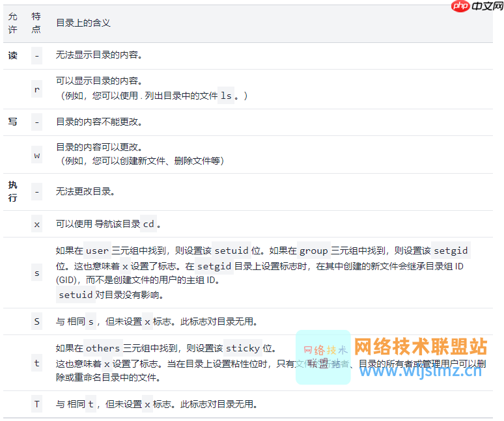Image resolution: width=504 pixels, height=421 pixels.
Task: Click text setuid 对目录没有影响。
Action: coord(111,295)
